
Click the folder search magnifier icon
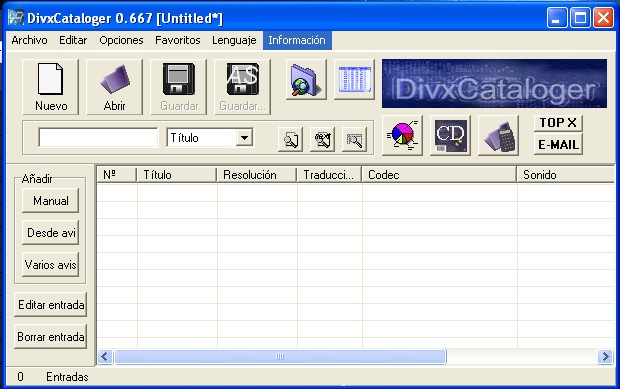click(x=306, y=79)
